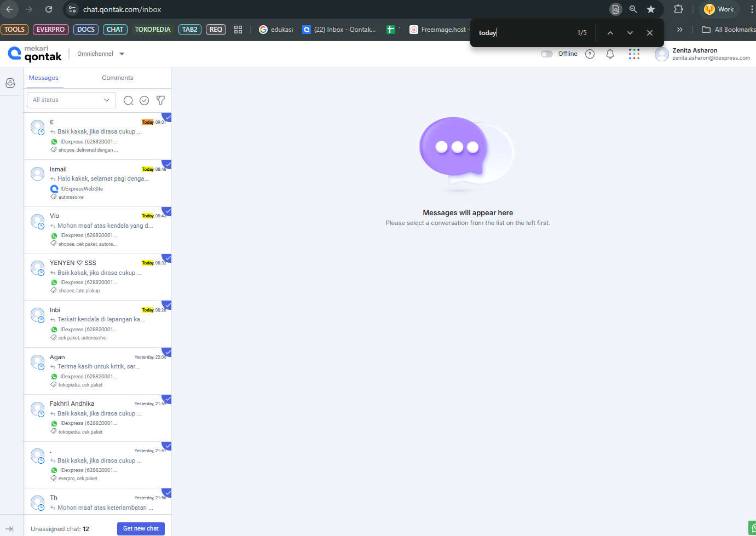The height and width of the screenshot is (536, 756).
Task: Open the notifications bell icon
Action: tap(610, 54)
